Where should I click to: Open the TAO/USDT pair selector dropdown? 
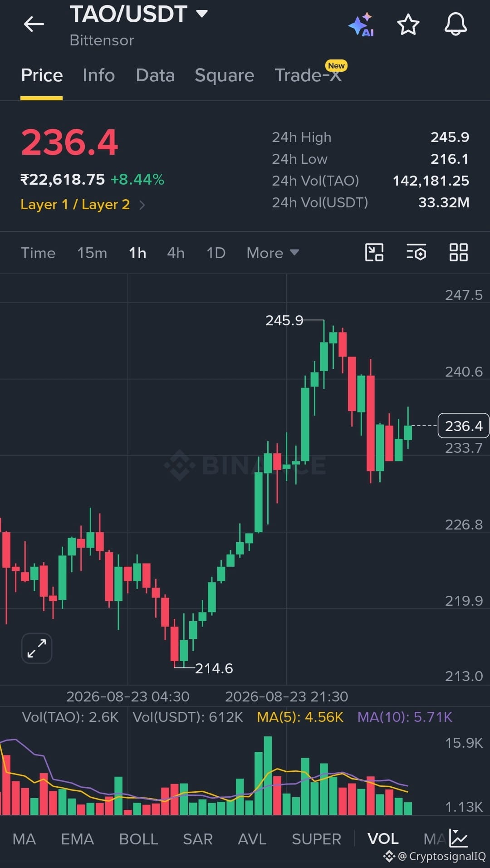pyautogui.click(x=139, y=14)
